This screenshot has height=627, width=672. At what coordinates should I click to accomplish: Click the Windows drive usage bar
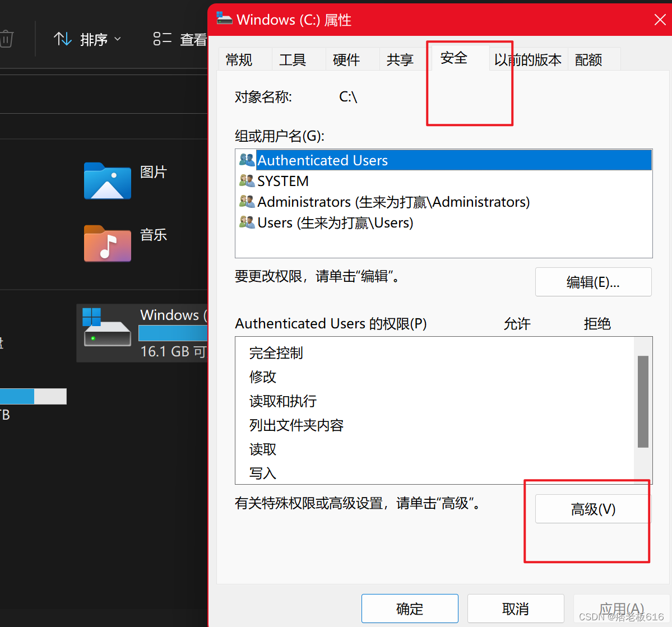[x=173, y=333]
